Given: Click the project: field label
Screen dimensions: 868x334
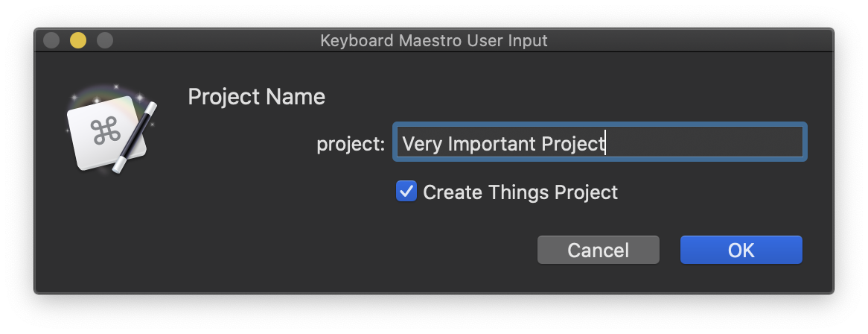Looking at the screenshot, I should click(351, 145).
